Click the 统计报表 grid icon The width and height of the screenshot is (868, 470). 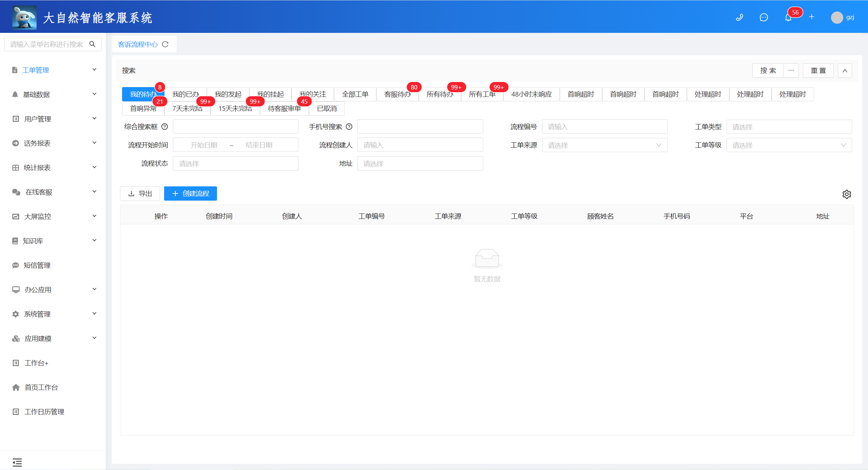click(16, 168)
